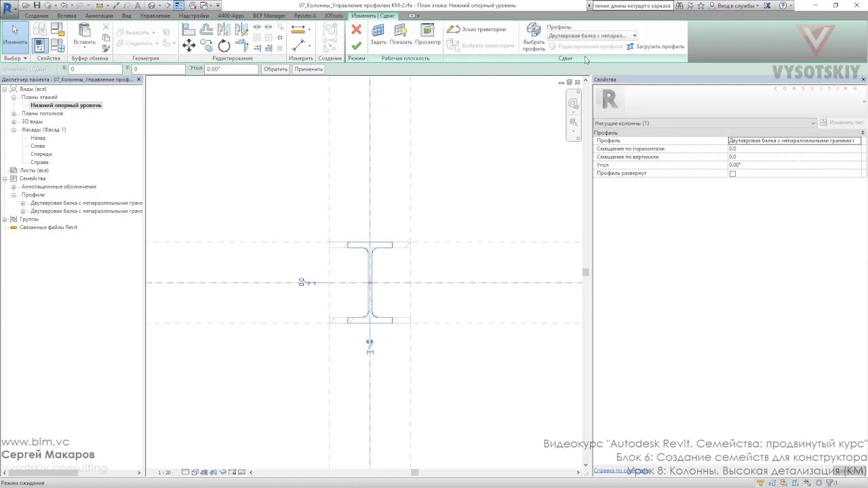The image size is (868, 488).
Task: Collapse the Профили tree node
Action: click(x=14, y=195)
